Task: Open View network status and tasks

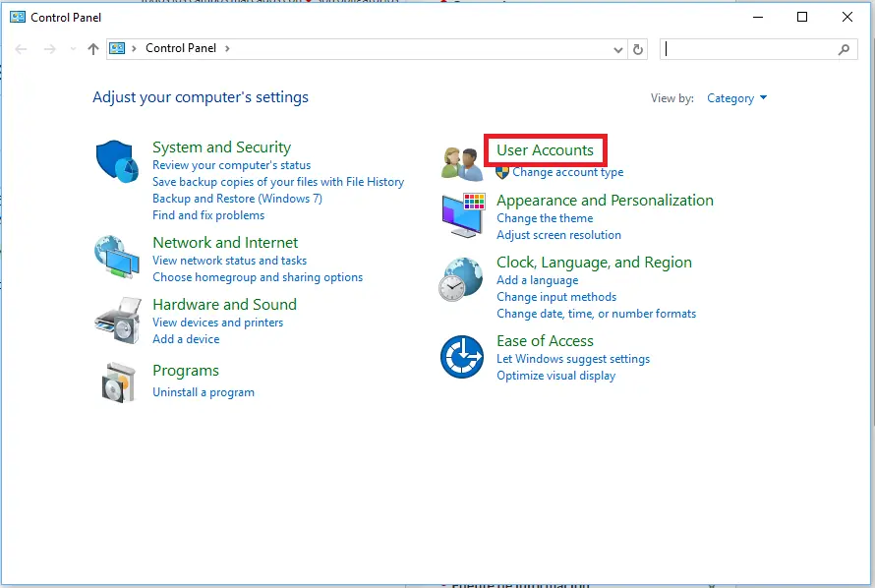Action: tap(229, 261)
